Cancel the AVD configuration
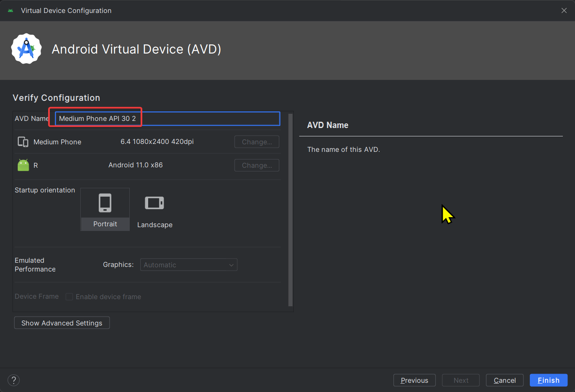 pos(505,380)
